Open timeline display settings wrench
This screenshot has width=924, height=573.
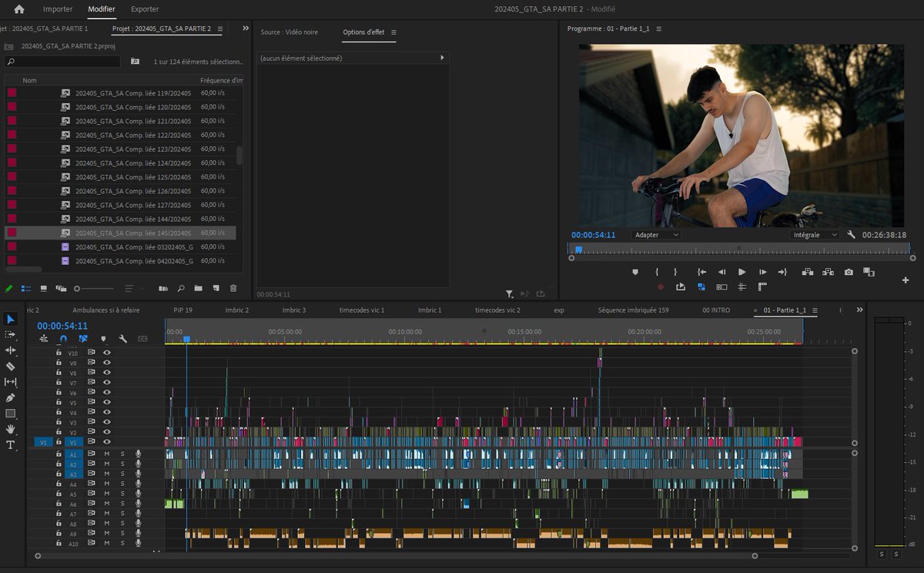[x=122, y=338]
